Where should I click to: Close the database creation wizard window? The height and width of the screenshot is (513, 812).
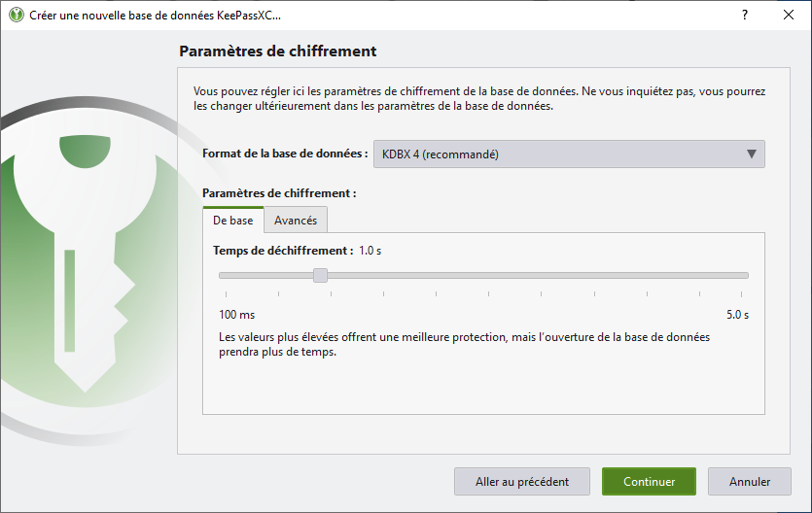point(789,15)
